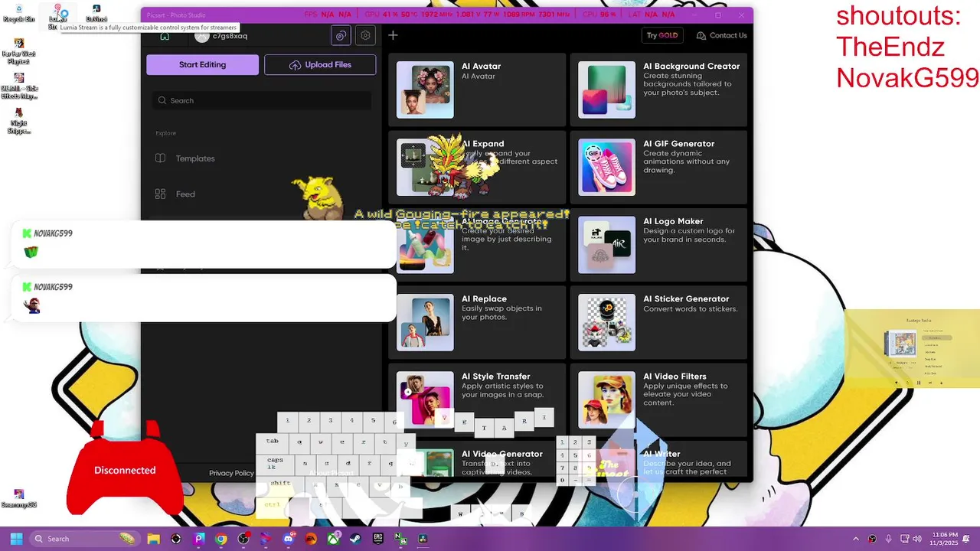Viewport: 980px width, 551px height.
Task: Show hidden system tray icons
Action: [856, 539]
